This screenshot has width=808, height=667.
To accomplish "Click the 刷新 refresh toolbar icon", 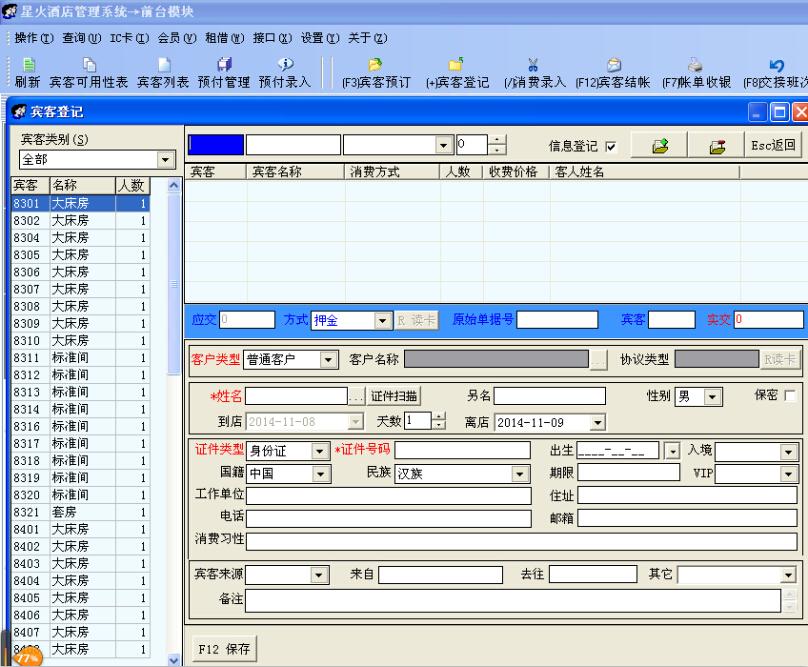I will tap(26, 74).
